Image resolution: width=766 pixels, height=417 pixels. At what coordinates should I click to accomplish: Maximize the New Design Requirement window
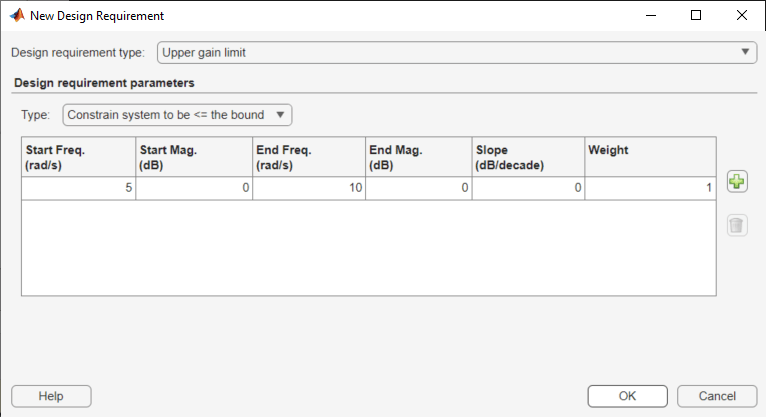696,16
